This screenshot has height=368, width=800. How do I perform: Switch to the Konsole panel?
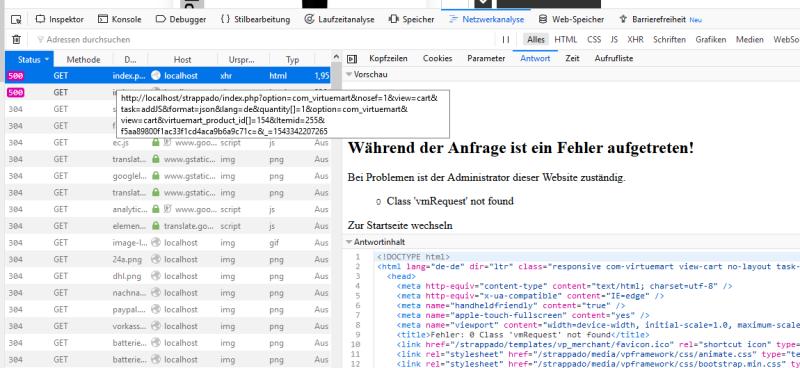click(x=119, y=19)
